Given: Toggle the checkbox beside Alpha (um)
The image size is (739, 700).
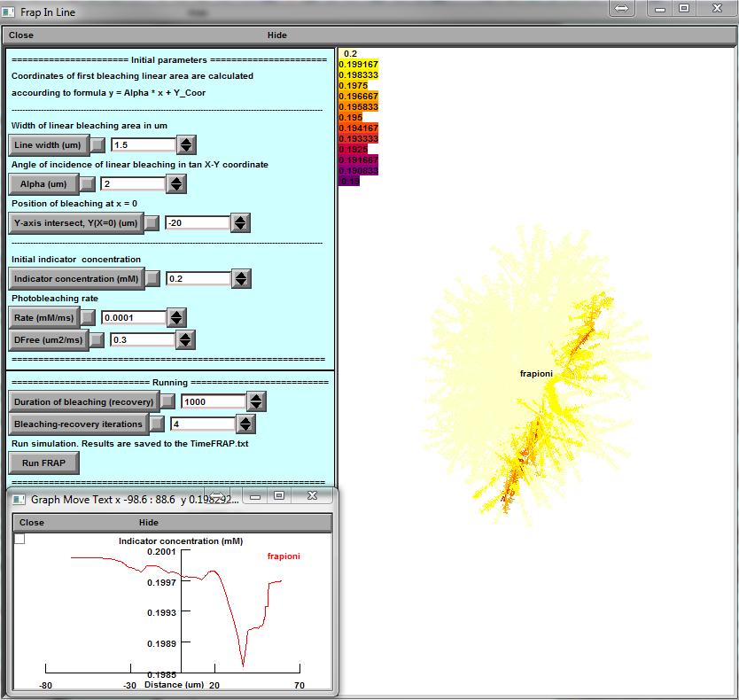Looking at the screenshot, I should pos(87,183).
